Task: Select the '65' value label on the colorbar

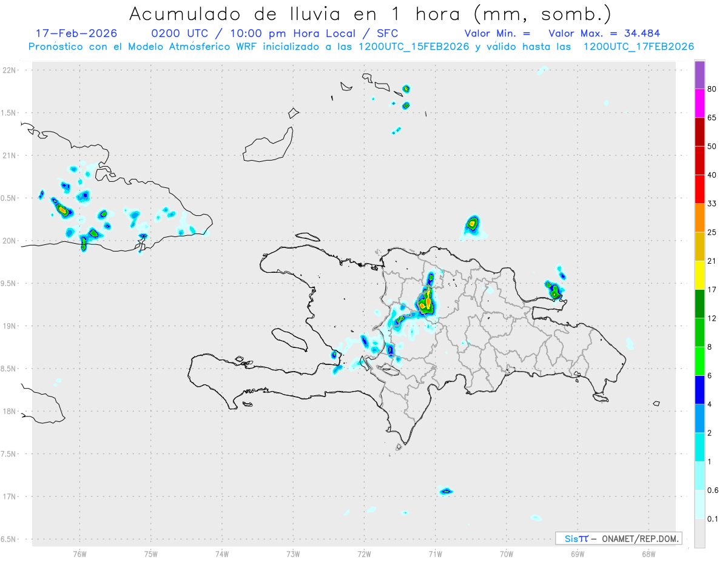Action: coord(712,118)
